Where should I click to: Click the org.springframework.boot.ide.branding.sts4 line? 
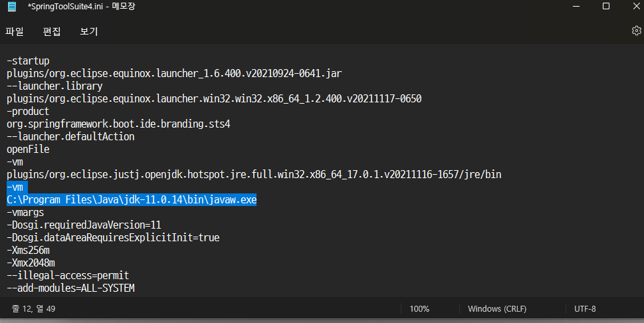tap(118, 124)
